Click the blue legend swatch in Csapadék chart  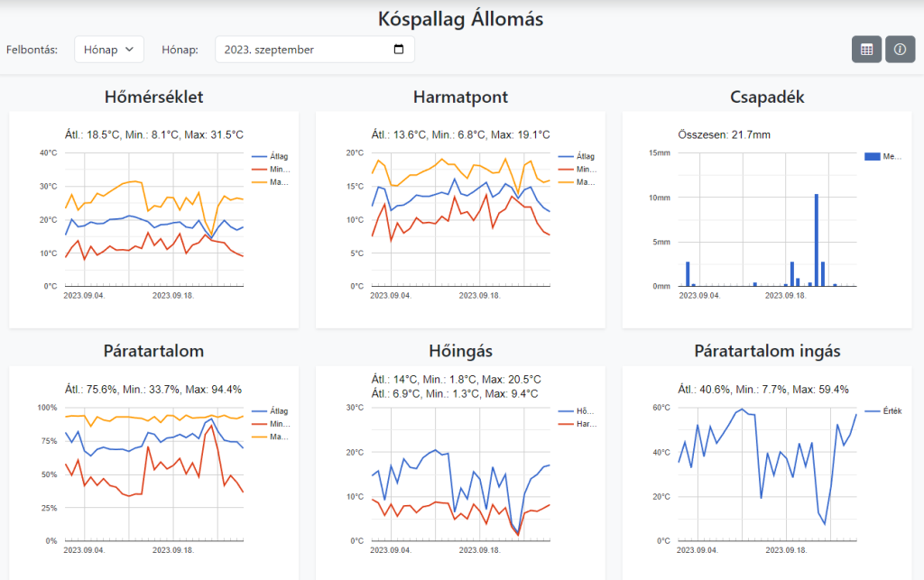[x=873, y=156]
